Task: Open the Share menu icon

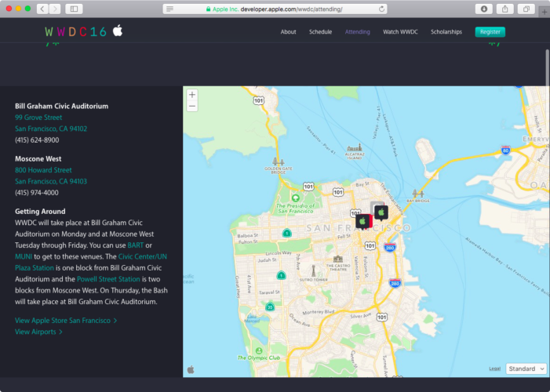Action: coord(504,9)
